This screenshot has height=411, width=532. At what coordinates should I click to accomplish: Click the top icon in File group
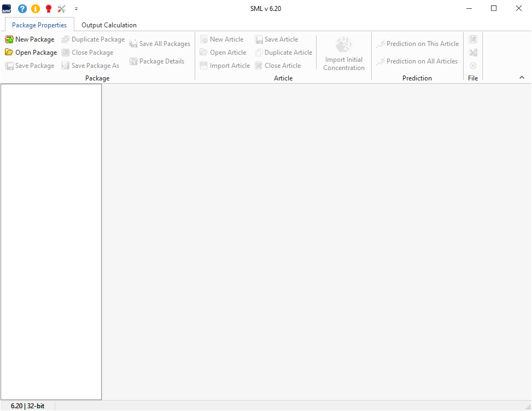(x=473, y=39)
